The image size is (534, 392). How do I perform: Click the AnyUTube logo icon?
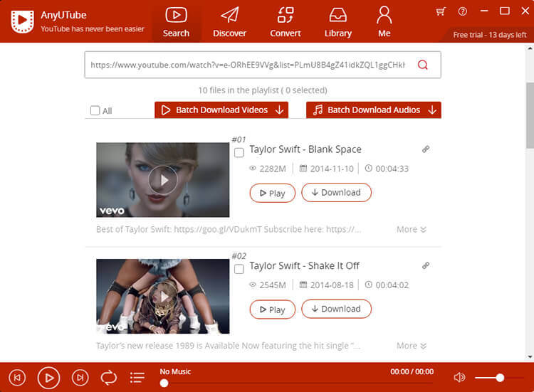tap(23, 21)
